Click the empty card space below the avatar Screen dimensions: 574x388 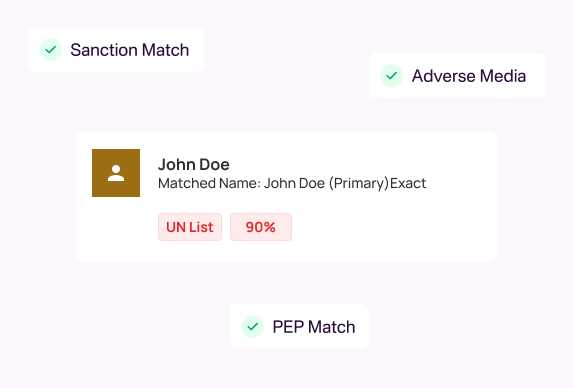pos(116,229)
